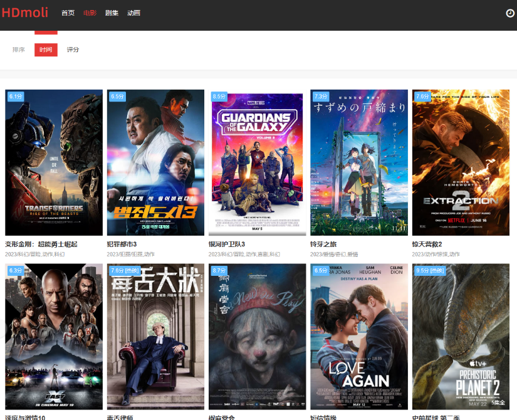Image resolution: width=517 pixels, height=420 pixels.
Task: Open the Guardians of the Galaxy poster
Action: click(x=257, y=162)
